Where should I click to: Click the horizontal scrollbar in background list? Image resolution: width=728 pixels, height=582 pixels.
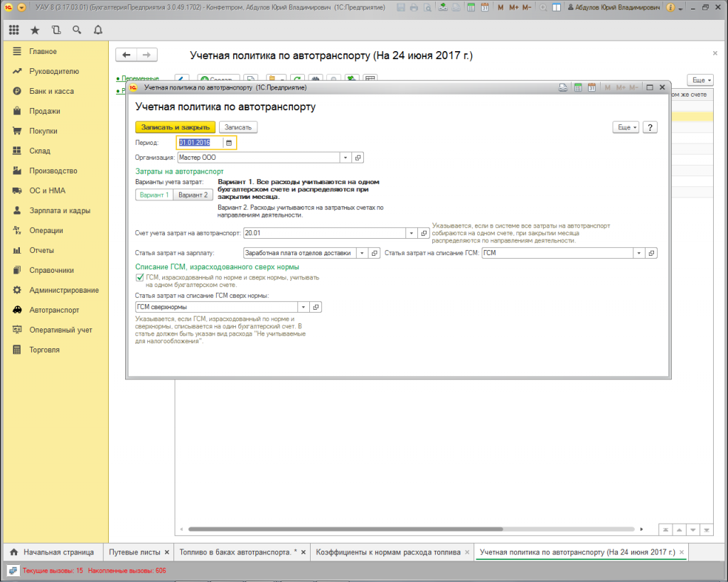click(x=346, y=529)
